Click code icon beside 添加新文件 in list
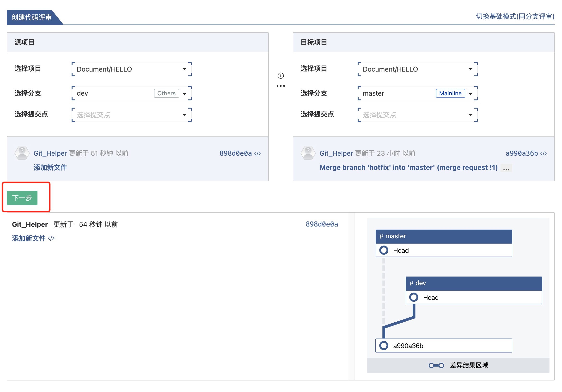562x392 pixels. 51,238
